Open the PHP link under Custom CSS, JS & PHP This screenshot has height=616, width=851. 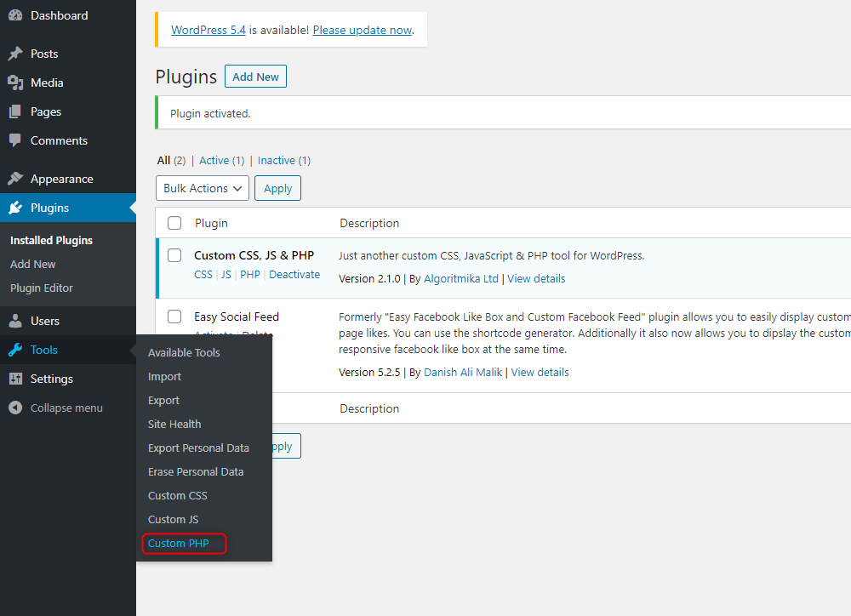(x=250, y=274)
